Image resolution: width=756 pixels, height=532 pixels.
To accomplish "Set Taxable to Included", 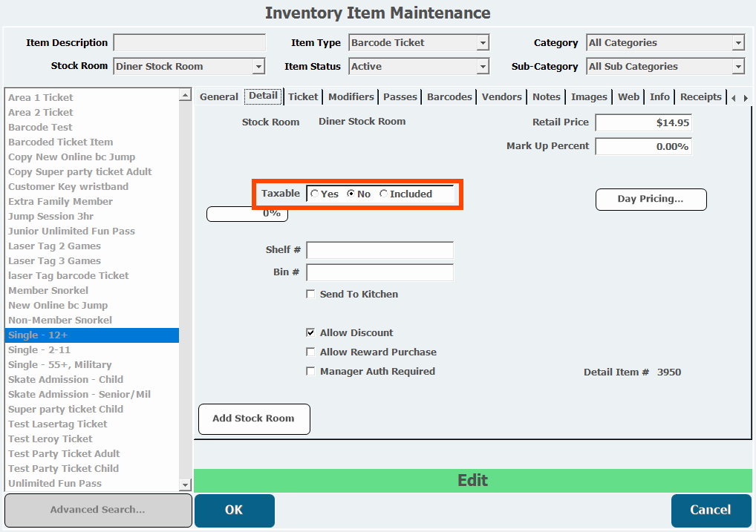I will pyautogui.click(x=384, y=194).
